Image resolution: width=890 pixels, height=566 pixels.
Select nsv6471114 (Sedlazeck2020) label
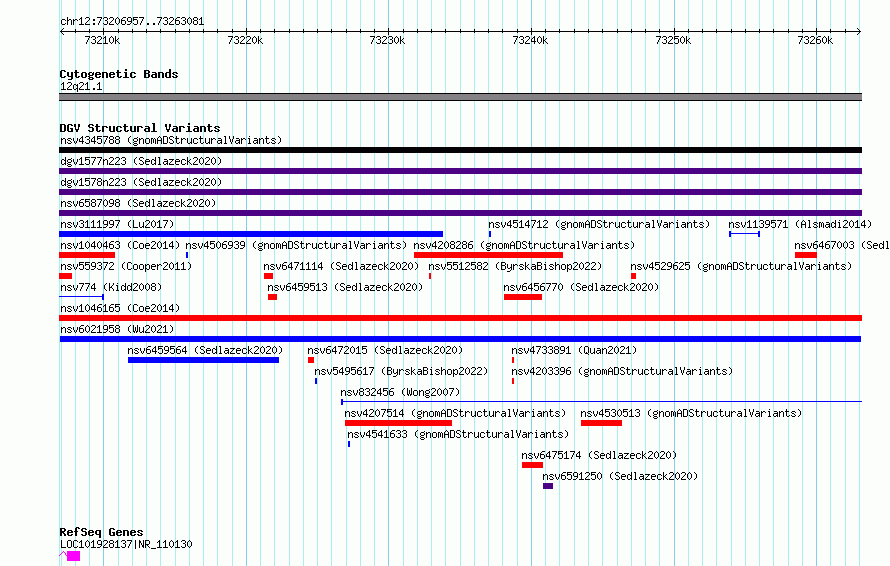pos(341,266)
